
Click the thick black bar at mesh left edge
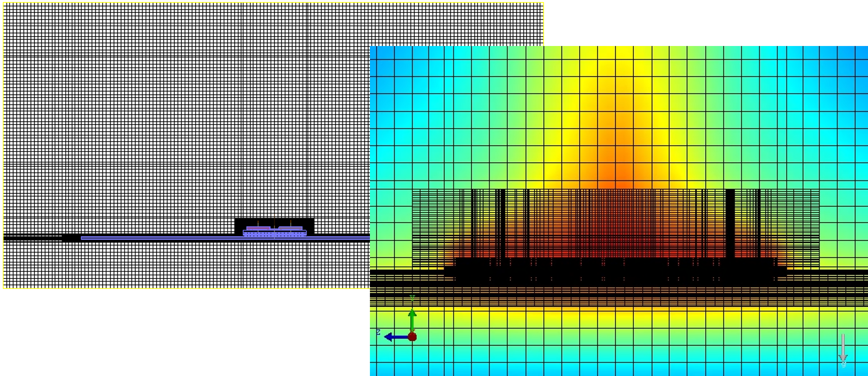tap(33, 238)
